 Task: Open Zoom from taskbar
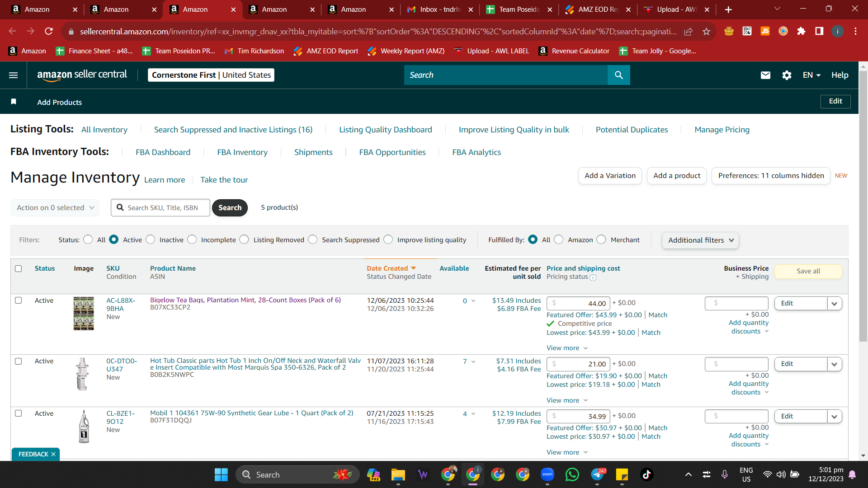click(547, 474)
